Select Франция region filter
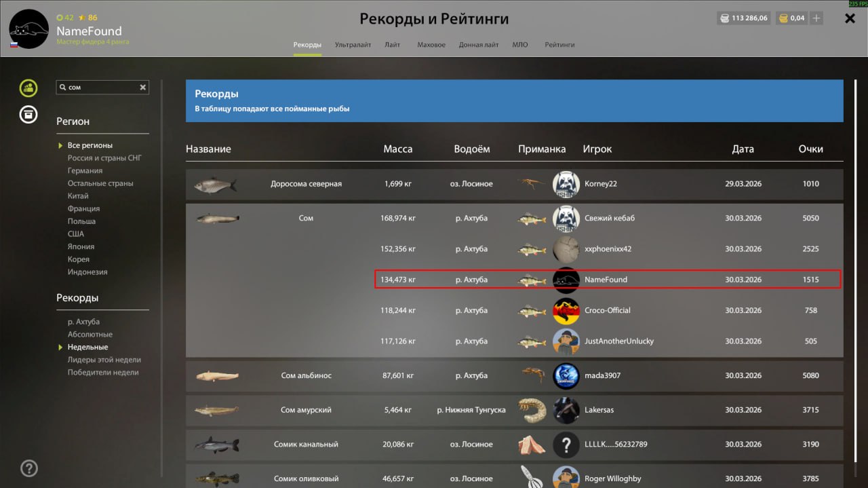The image size is (868, 488). (x=83, y=209)
